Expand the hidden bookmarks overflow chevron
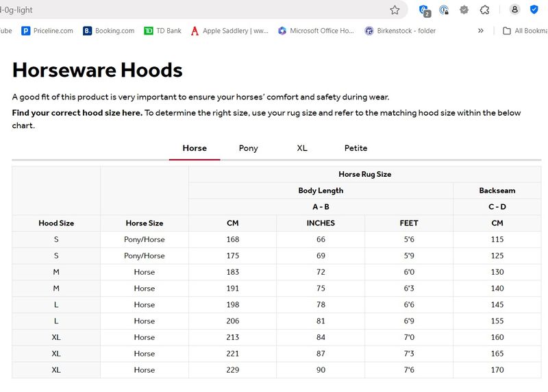This screenshot has width=548, height=392. pyautogui.click(x=481, y=31)
